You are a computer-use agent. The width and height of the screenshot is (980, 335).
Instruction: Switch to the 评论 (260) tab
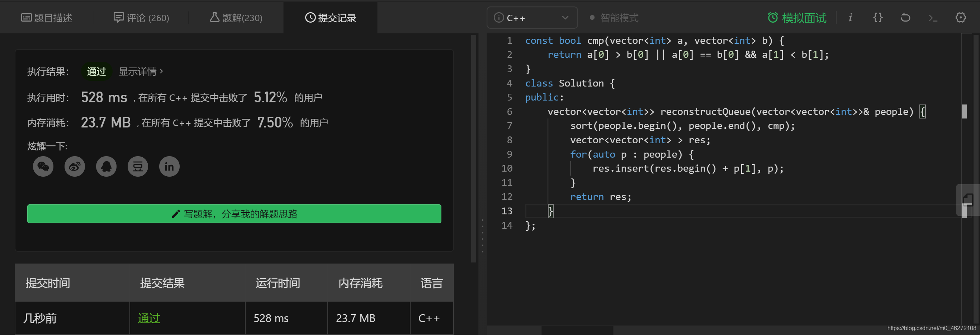point(141,18)
